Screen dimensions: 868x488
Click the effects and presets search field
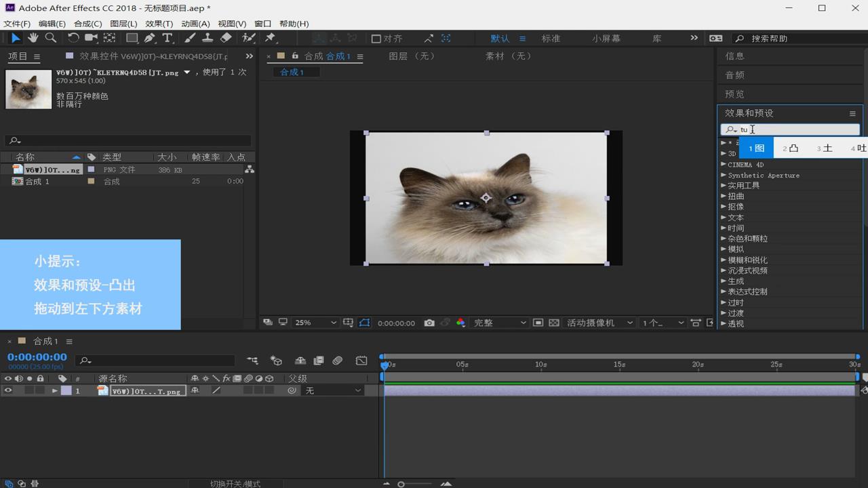point(790,129)
